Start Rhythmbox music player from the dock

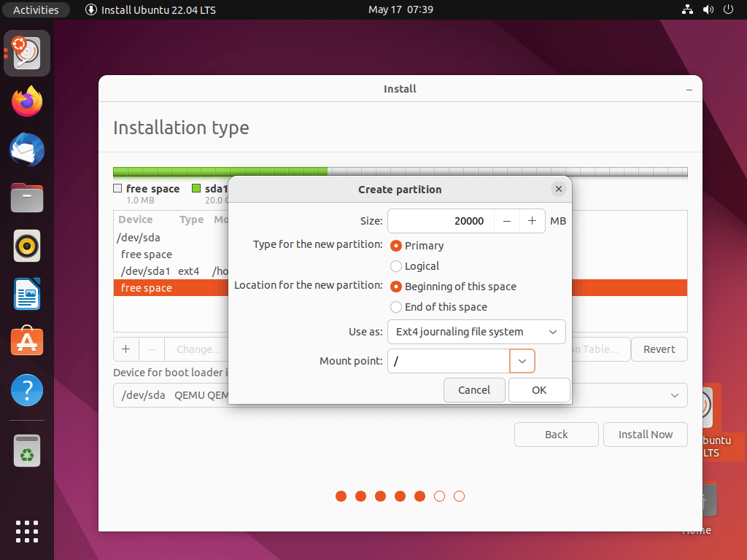point(26,246)
